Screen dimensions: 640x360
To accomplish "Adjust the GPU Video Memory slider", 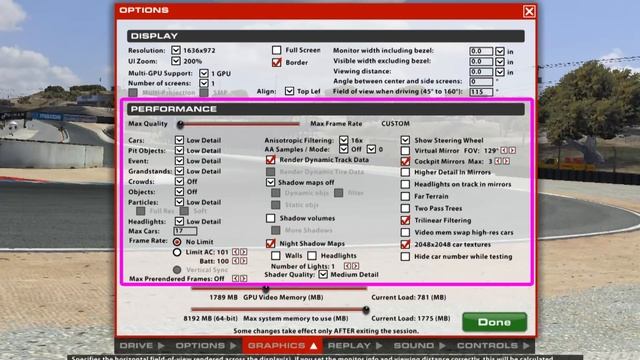I will [x=266, y=289].
